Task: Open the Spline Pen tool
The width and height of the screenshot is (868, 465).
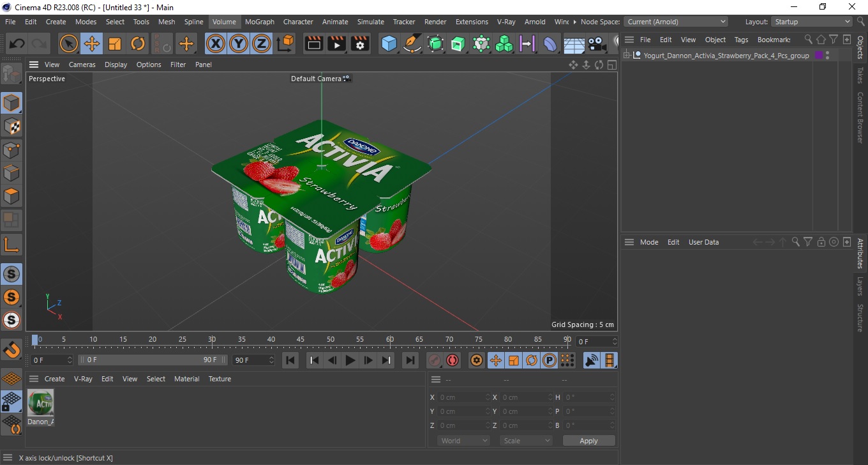Action: pos(412,43)
